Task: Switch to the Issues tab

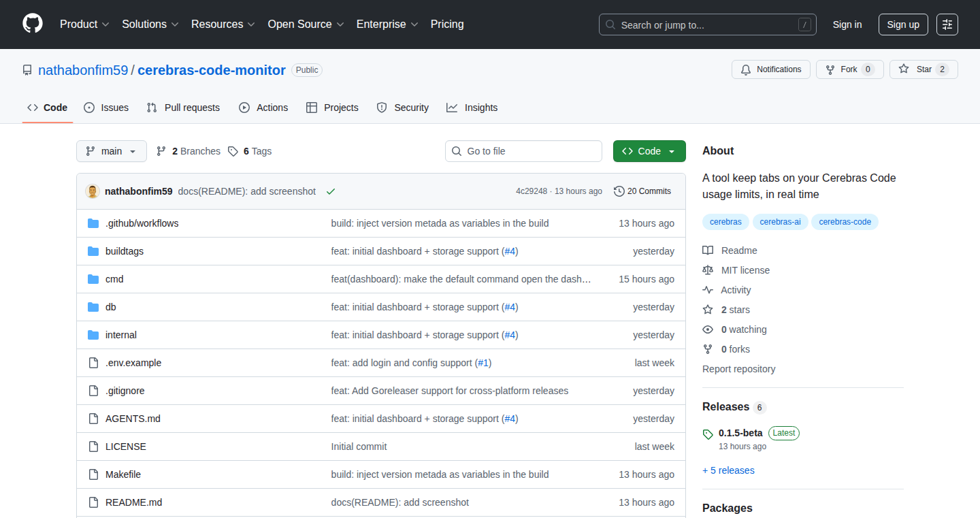Action: point(106,108)
